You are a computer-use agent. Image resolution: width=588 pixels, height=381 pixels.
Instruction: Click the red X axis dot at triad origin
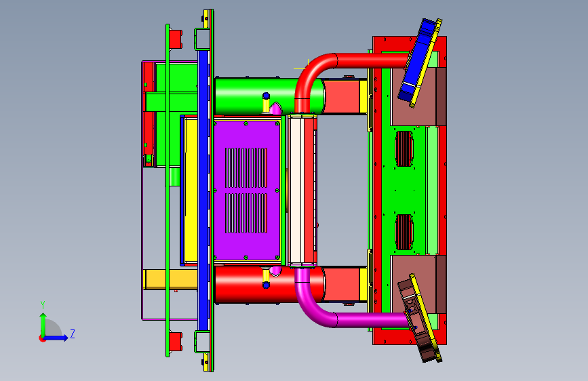tap(42, 338)
